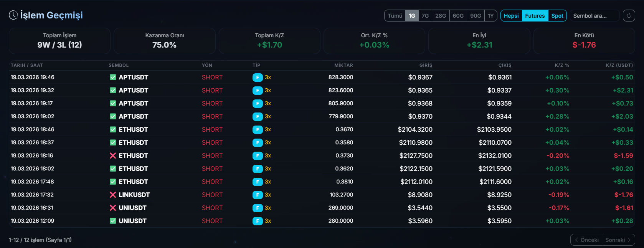Viewport: 644px width, 248px height.
Task: Click the -0.20% loss percentage
Action: [x=558, y=155]
